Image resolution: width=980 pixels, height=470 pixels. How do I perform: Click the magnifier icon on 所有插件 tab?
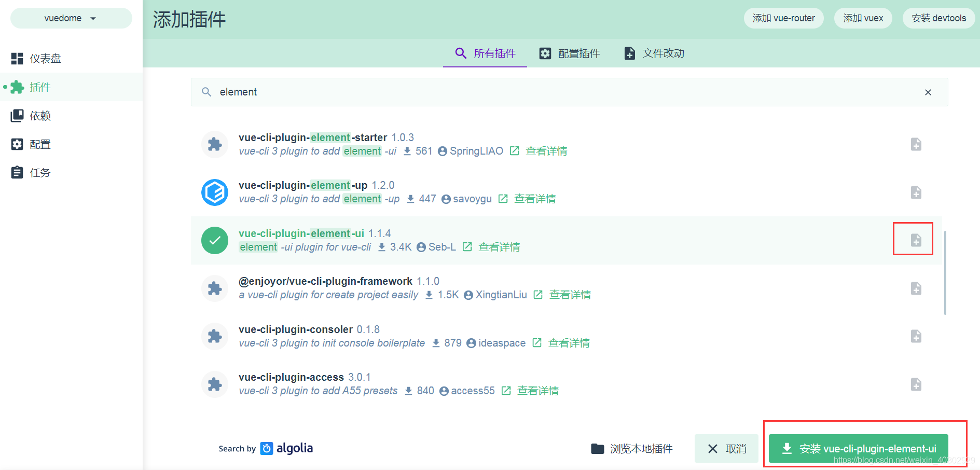coord(461,53)
